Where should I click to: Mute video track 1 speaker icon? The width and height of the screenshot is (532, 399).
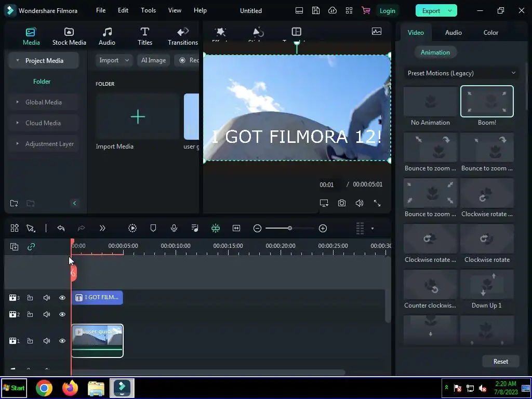(46, 341)
